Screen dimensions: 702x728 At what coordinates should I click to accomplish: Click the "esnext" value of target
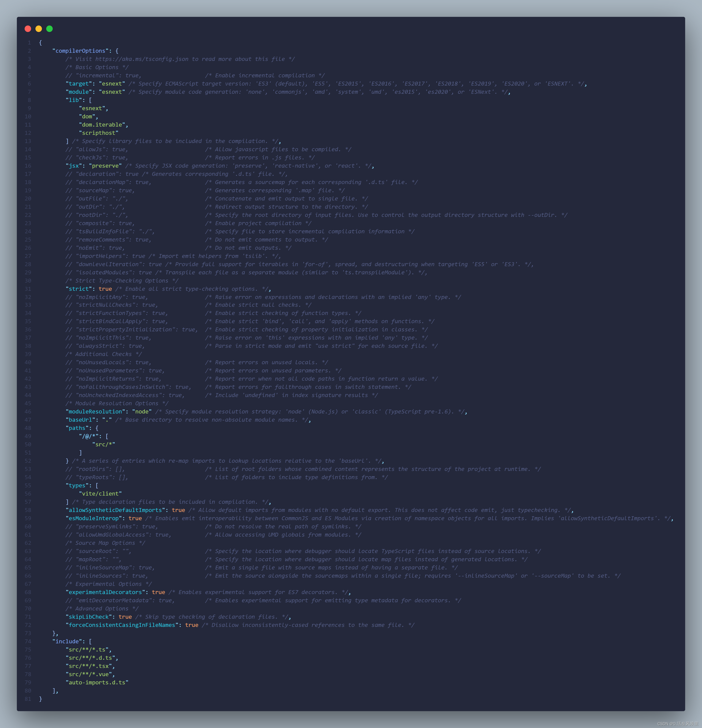tap(112, 84)
